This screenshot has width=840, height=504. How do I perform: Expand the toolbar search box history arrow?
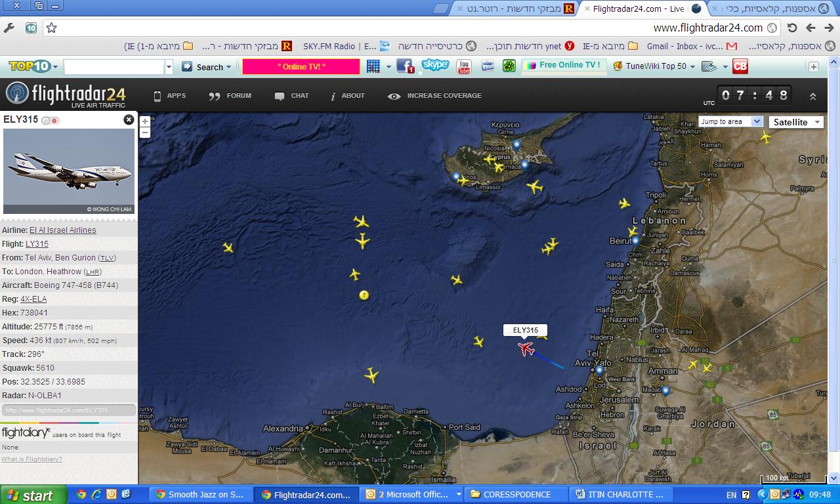click(x=169, y=67)
